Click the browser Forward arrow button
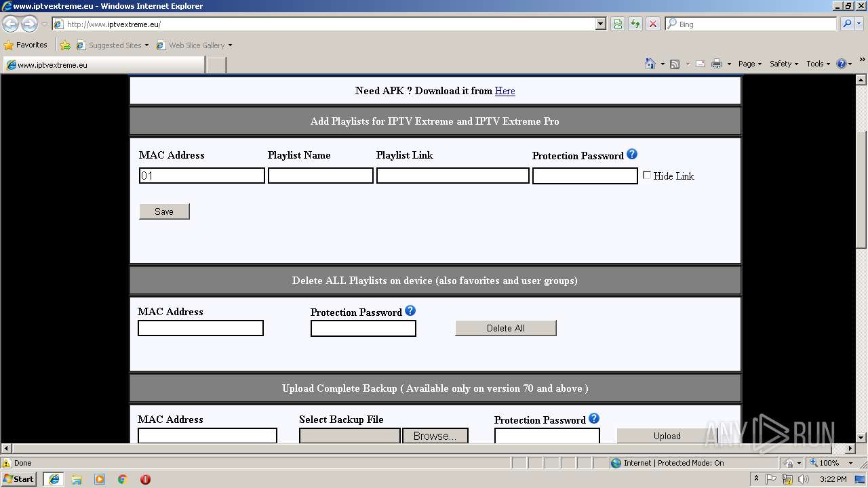 tap(29, 24)
